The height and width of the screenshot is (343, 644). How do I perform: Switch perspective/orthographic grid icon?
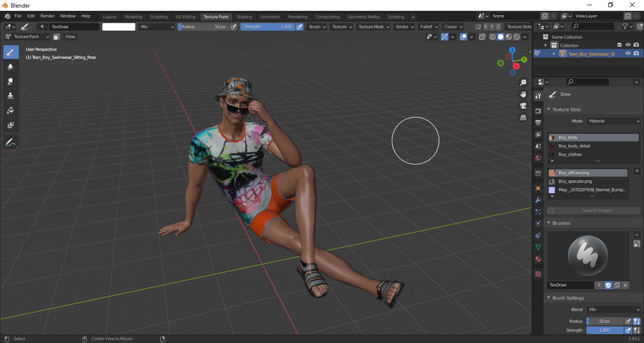pos(523,118)
